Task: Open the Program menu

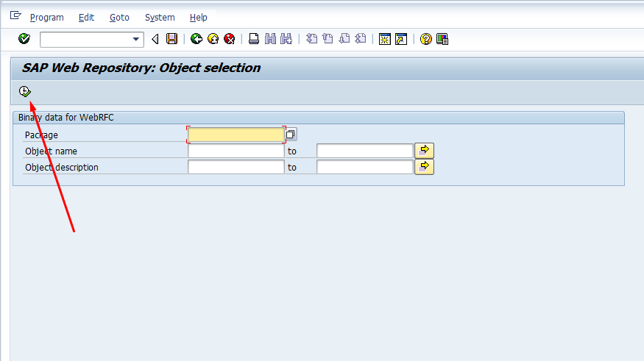Action: (47, 17)
